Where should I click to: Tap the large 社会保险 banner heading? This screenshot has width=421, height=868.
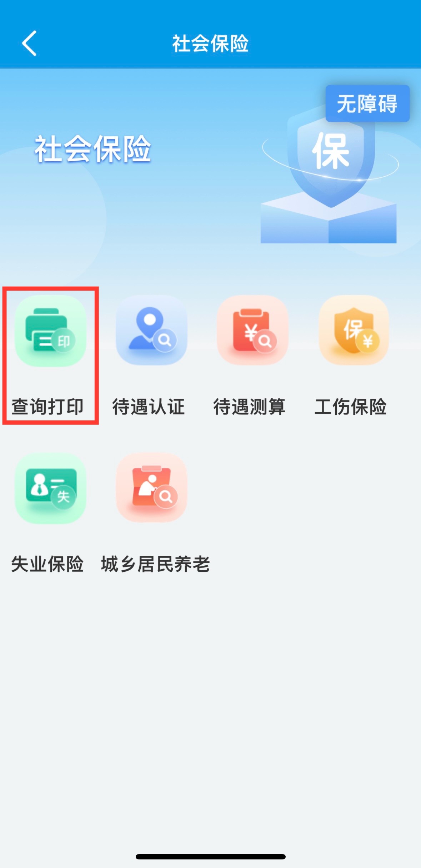pyautogui.click(x=93, y=149)
